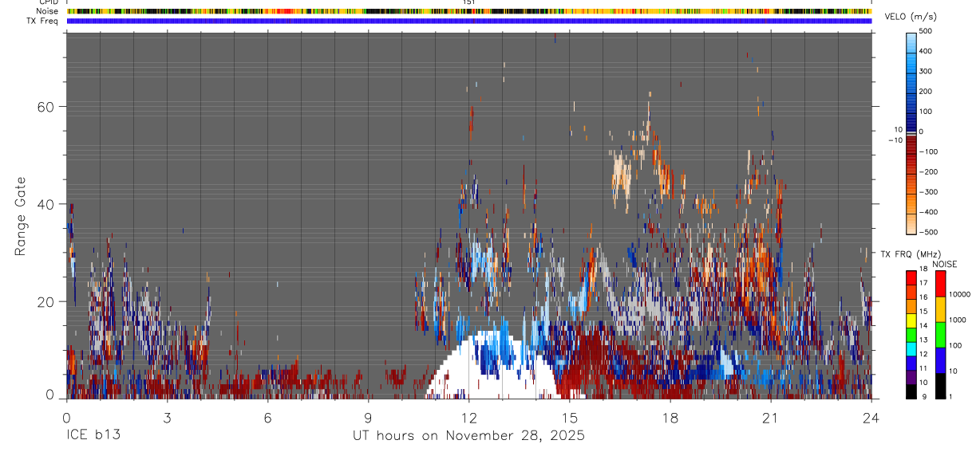Click the 21 tick on the UT hours axis
The width and height of the screenshot is (980, 452).
[771, 418]
